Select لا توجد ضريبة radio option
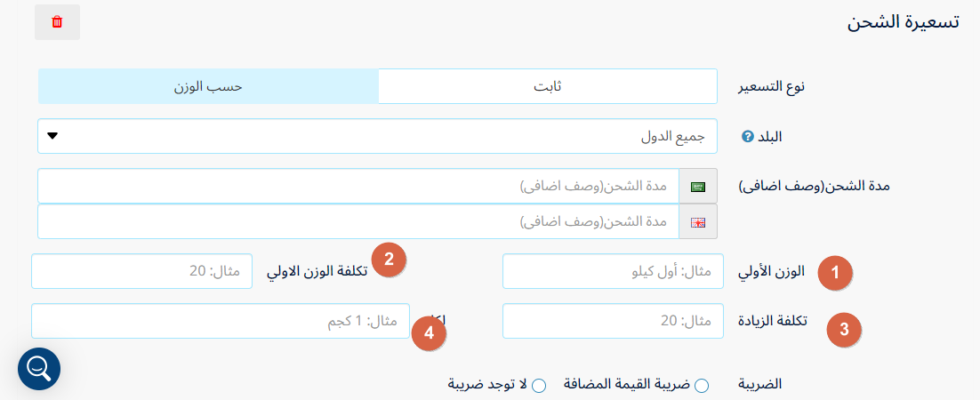 pos(539,386)
